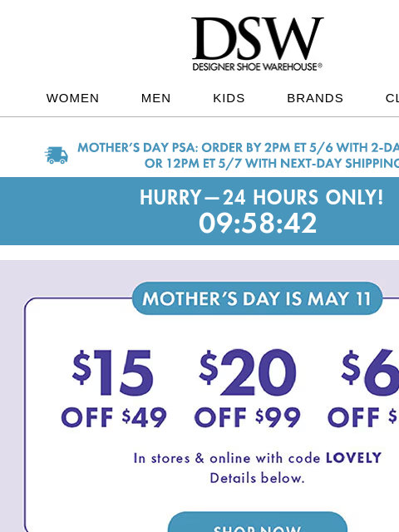Click the 09:58:42 countdown timer

click(x=258, y=223)
